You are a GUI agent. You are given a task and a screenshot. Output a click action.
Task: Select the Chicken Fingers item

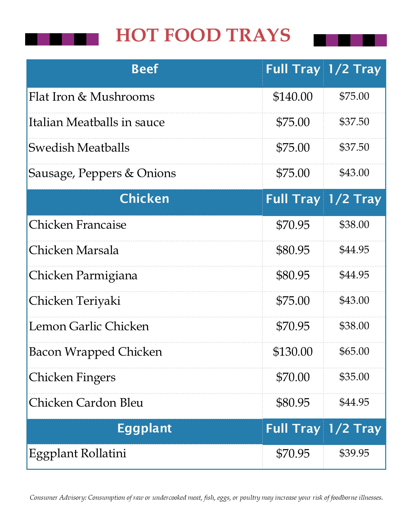(x=72, y=377)
